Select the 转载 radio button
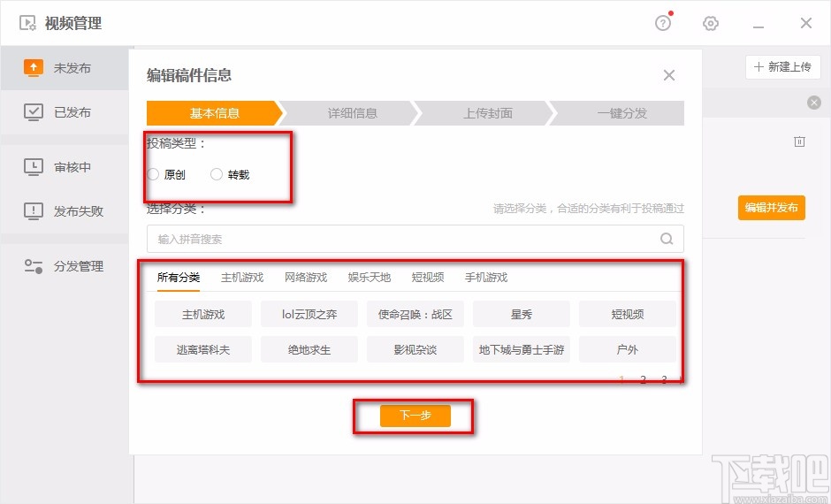Viewport: 831px width, 504px height. (x=217, y=174)
